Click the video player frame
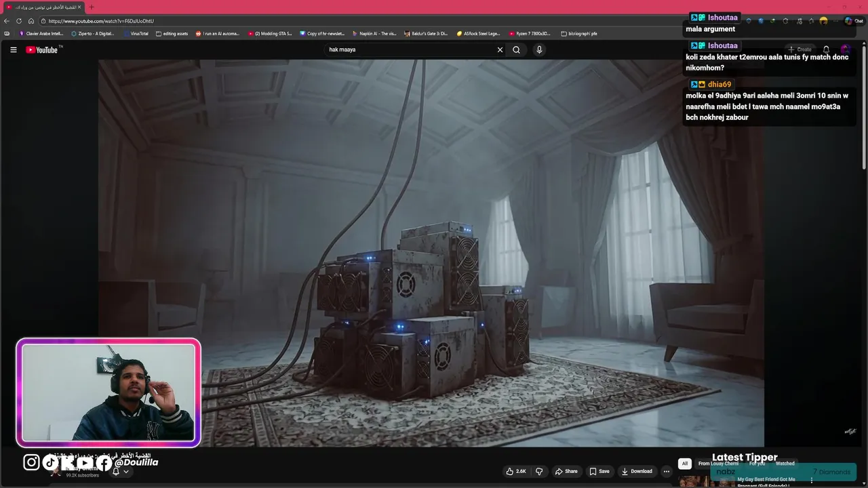This screenshot has height=488, width=868. coord(431,253)
